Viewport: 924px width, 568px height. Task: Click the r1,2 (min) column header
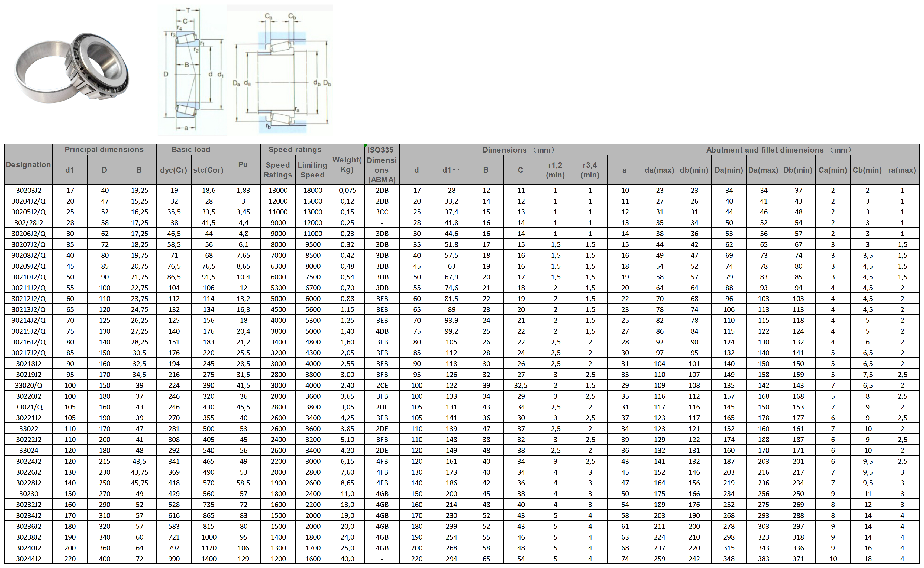(x=555, y=170)
